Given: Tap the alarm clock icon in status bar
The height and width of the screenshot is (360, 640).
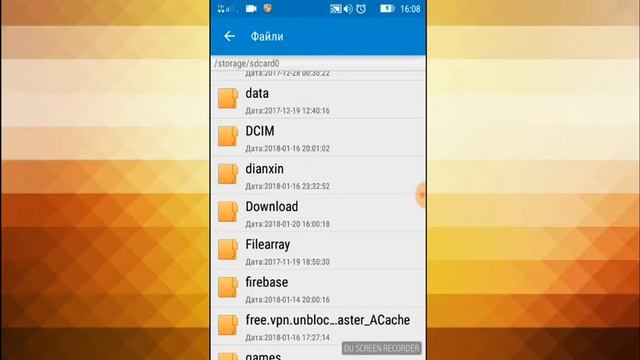Looking at the screenshot, I should (x=361, y=9).
